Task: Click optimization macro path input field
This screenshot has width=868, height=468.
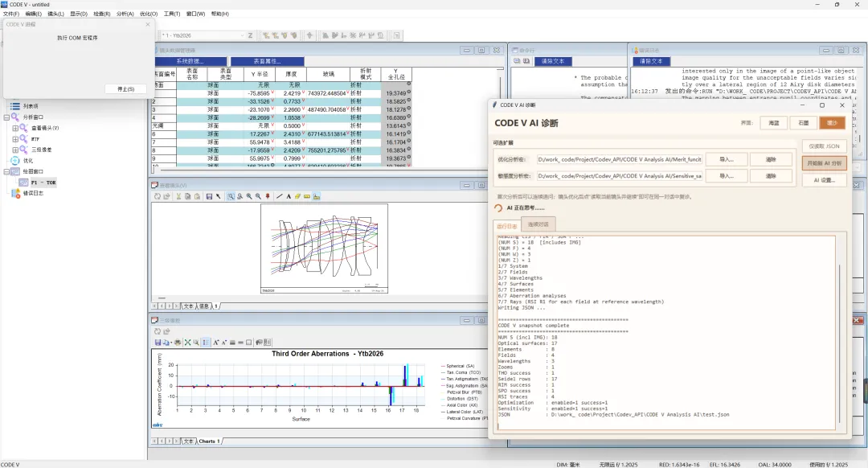Action: tap(620, 159)
